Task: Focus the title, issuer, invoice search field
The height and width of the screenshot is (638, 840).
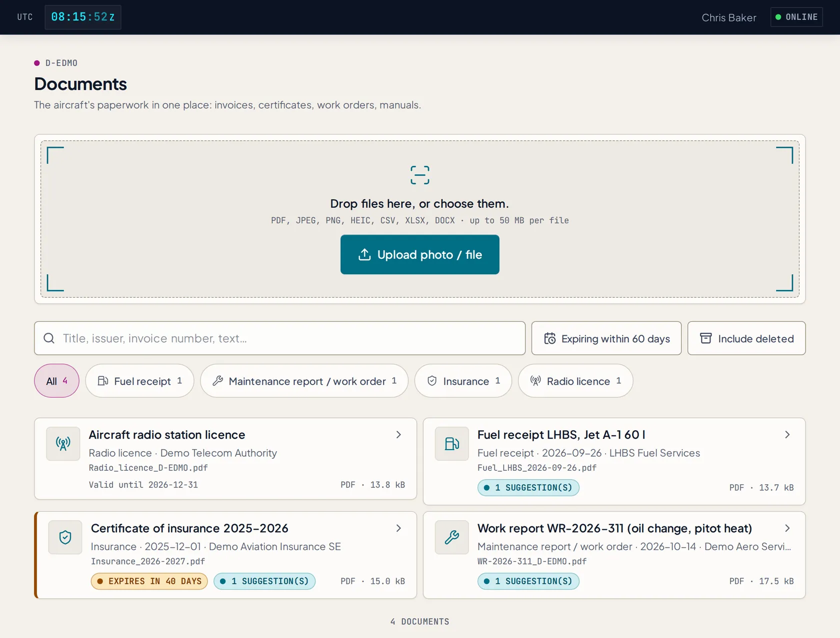Action: pos(279,338)
